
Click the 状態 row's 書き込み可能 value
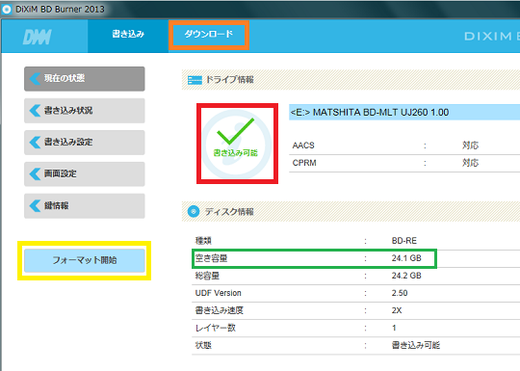click(x=416, y=345)
